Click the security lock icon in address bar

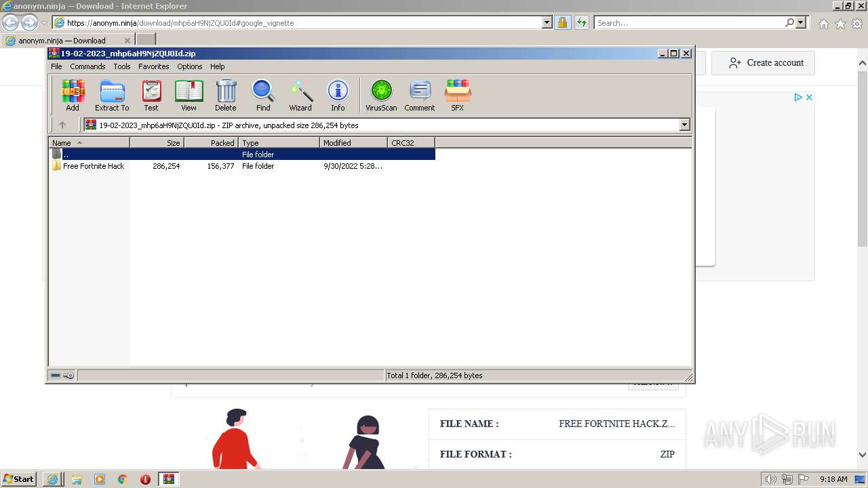[562, 22]
